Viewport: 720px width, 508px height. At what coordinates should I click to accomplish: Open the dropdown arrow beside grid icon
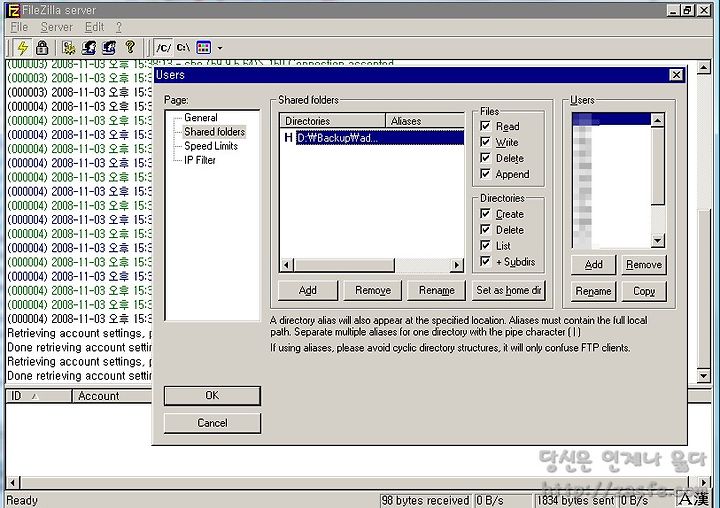[220, 48]
